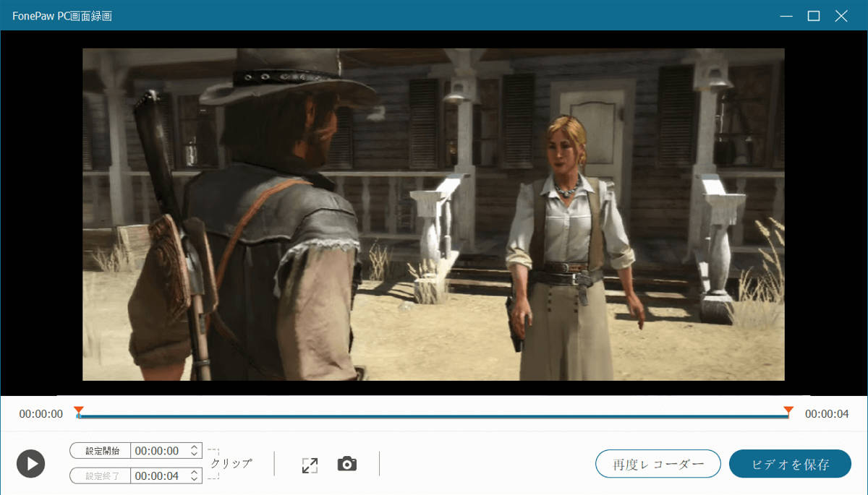Click the 設定終了 button
Image resolution: width=868 pixels, height=495 pixels.
pyautogui.click(x=101, y=475)
